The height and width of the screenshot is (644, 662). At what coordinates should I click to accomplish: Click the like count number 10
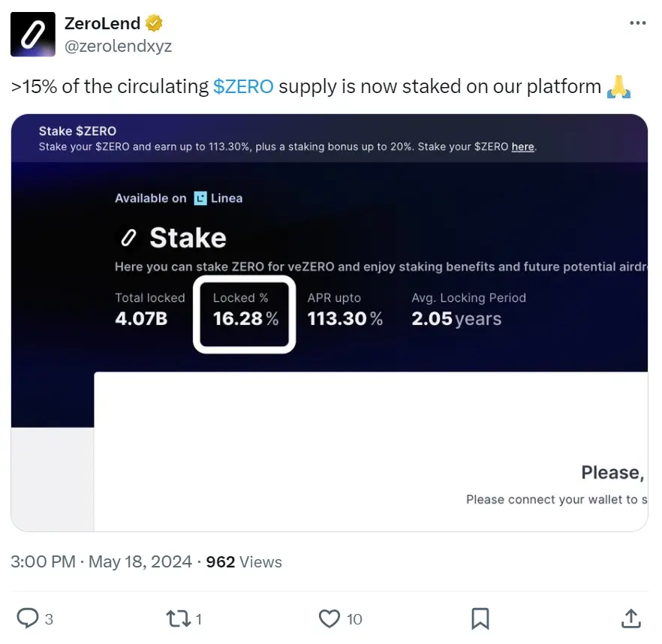353,619
